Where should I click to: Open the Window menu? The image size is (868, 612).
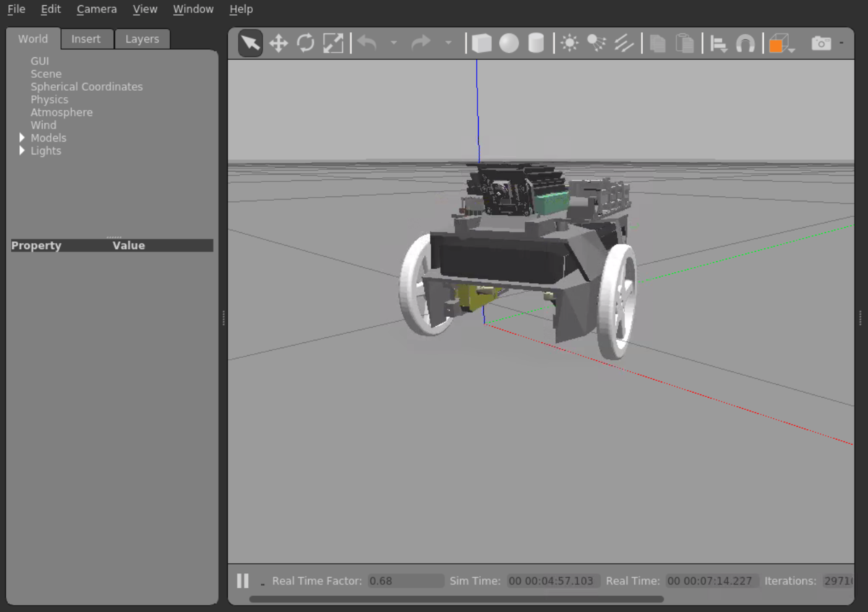[x=193, y=9]
